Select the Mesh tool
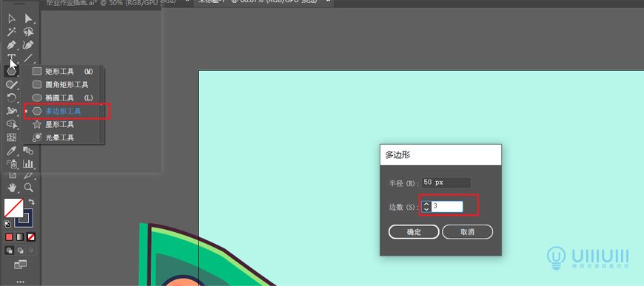The image size is (644, 286). 12,137
